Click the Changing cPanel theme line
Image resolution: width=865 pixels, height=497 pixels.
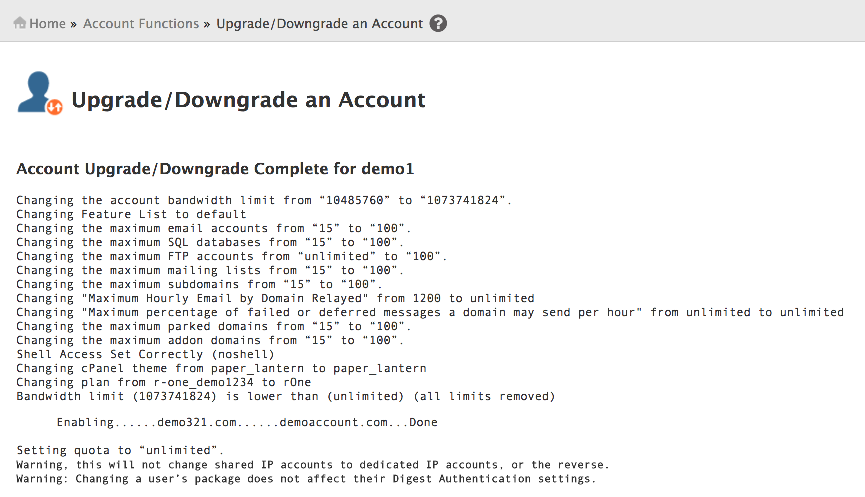[221, 368]
